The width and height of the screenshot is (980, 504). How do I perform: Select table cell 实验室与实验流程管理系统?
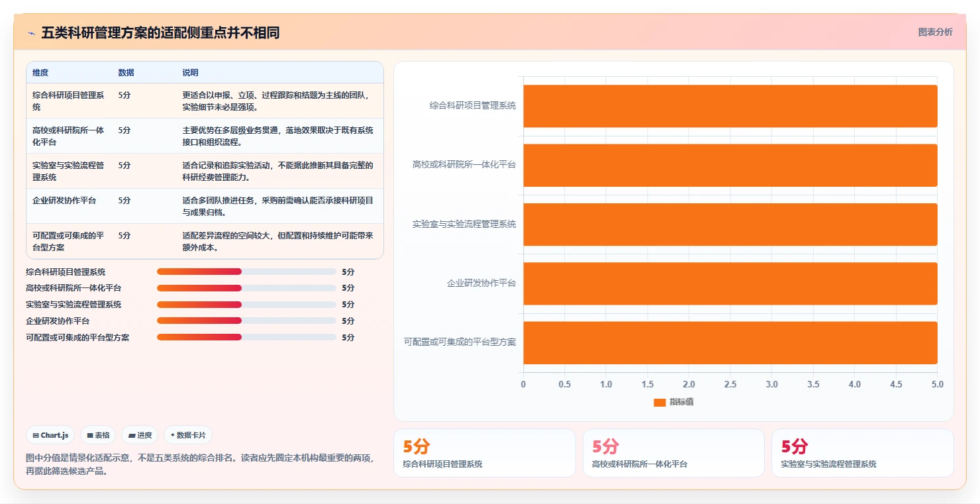click(69, 171)
